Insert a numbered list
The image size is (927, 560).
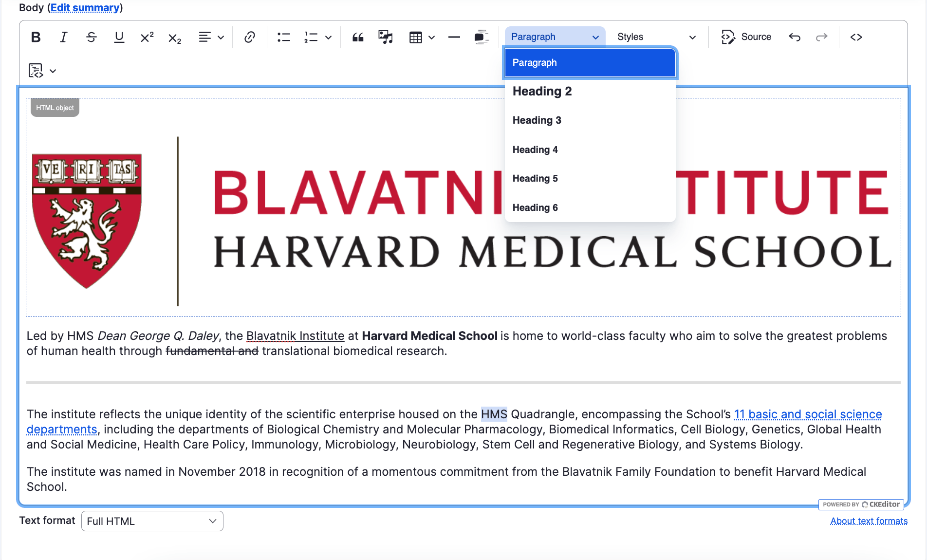tap(311, 37)
